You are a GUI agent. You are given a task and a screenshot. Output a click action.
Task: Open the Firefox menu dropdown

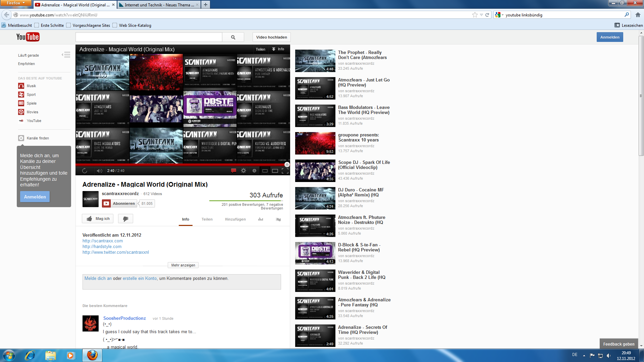pos(15,3)
